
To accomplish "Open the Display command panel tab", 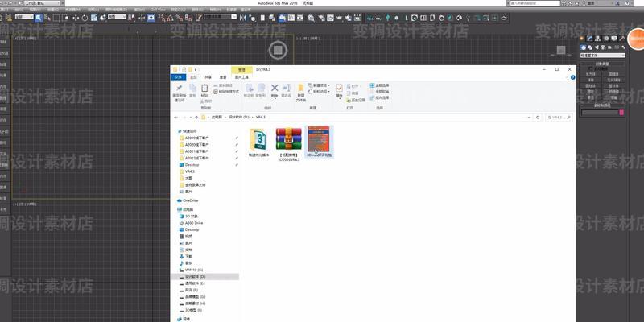I will [x=614, y=38].
